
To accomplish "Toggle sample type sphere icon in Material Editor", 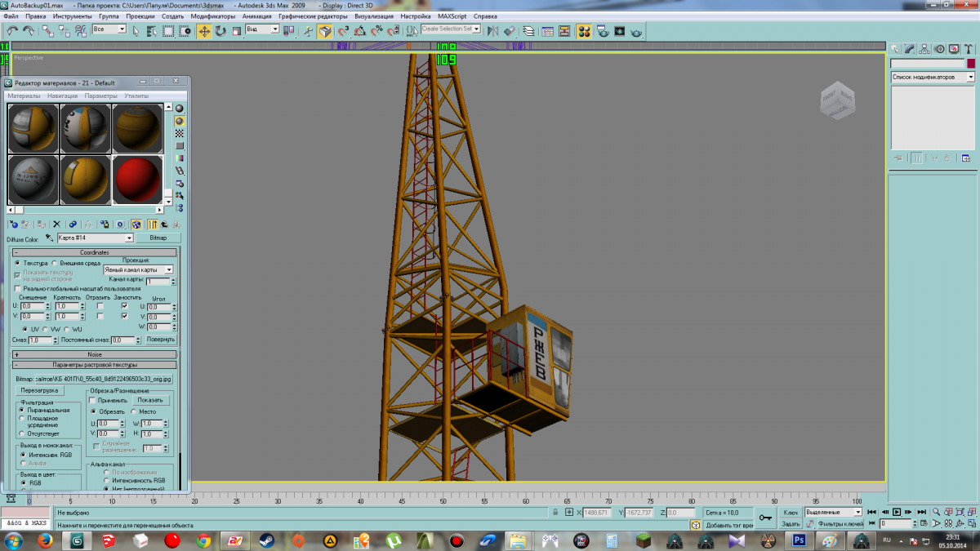I will (180, 109).
